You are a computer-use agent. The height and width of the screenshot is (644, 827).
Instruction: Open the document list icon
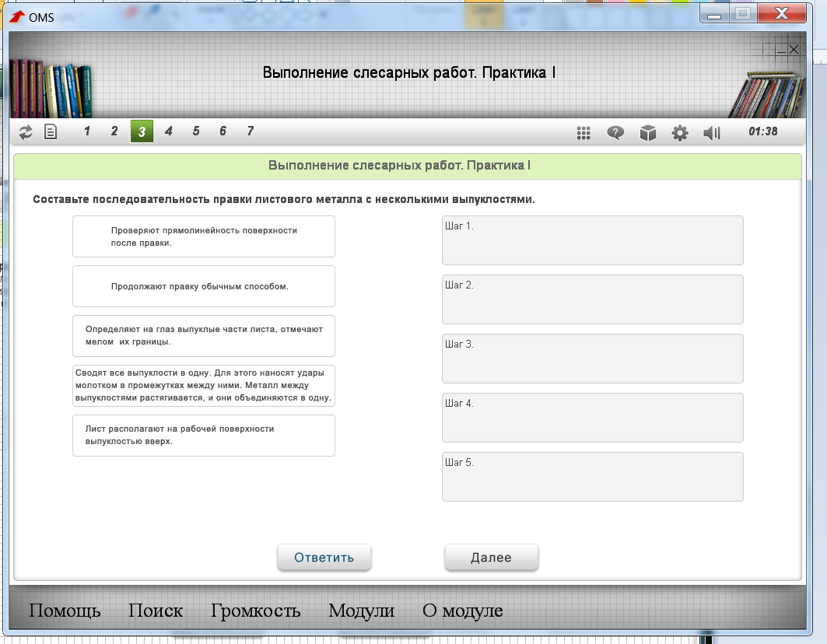(51, 132)
